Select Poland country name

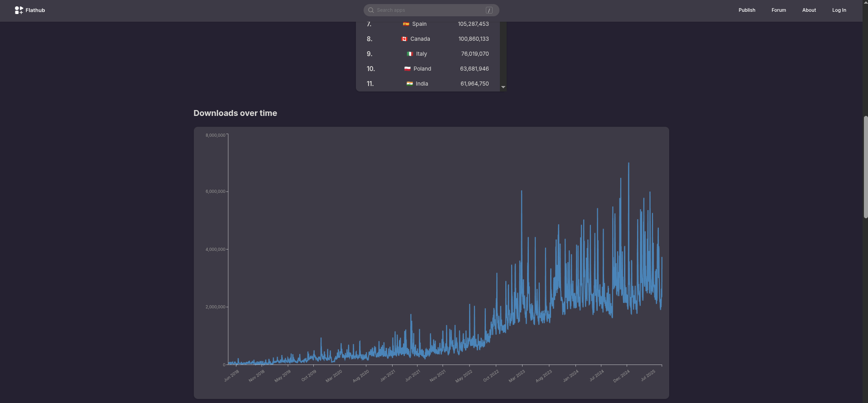click(422, 69)
